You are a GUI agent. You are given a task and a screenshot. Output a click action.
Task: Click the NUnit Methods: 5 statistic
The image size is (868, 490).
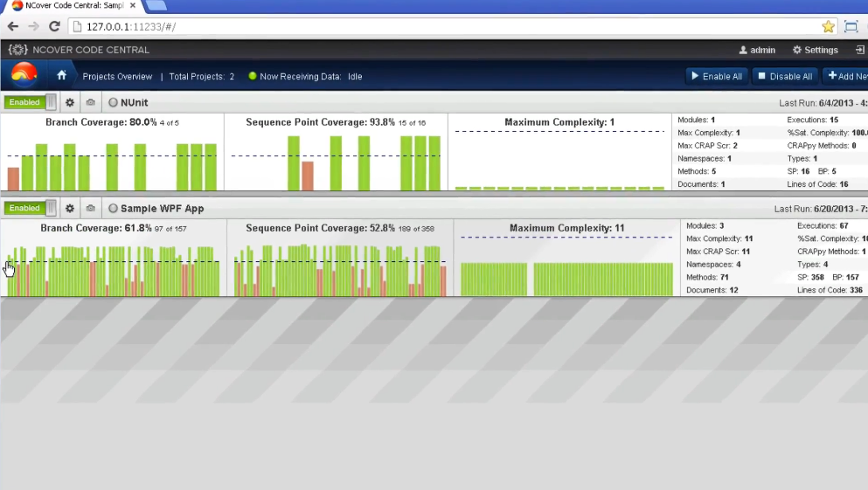coord(697,171)
